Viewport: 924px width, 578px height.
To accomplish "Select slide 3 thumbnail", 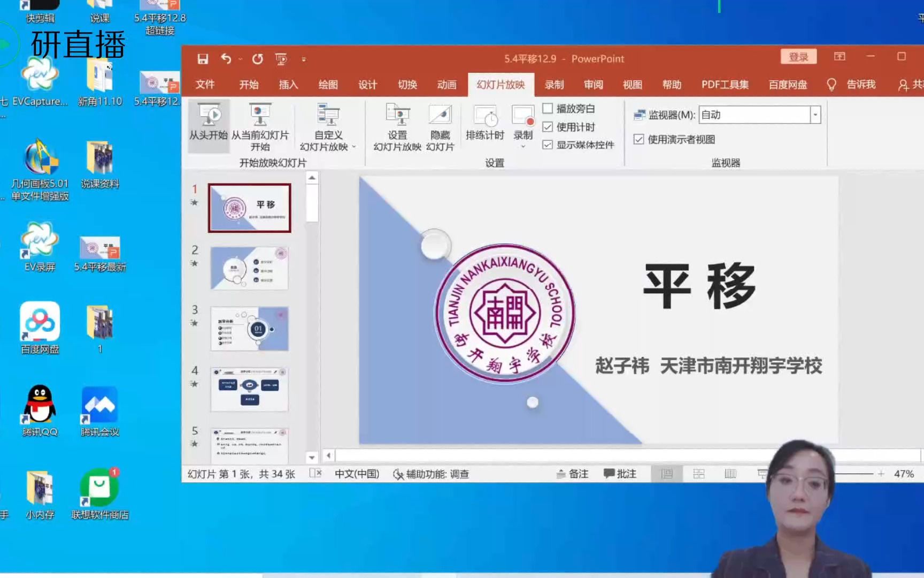I will click(249, 329).
